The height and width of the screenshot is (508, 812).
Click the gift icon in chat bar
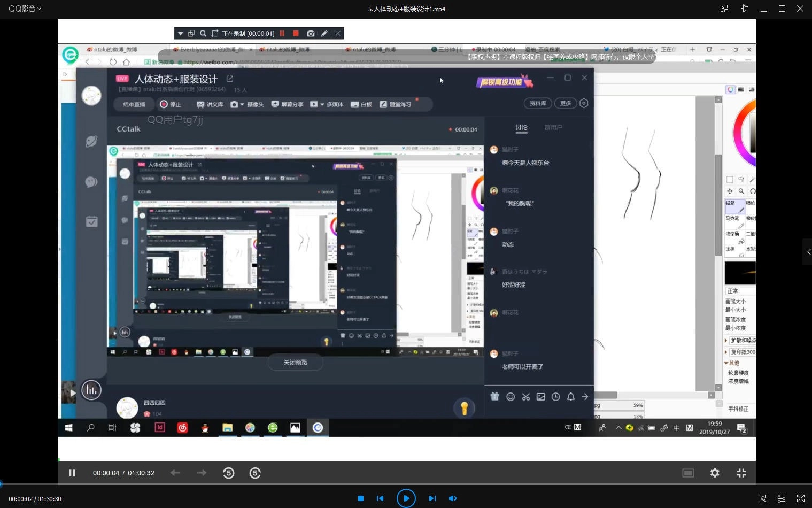494,396
